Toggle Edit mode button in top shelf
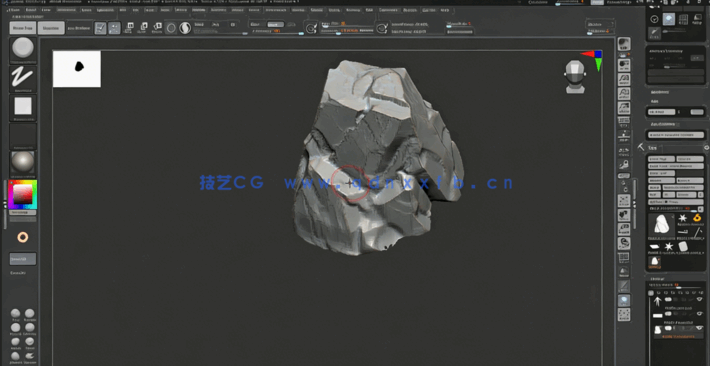 (101, 28)
